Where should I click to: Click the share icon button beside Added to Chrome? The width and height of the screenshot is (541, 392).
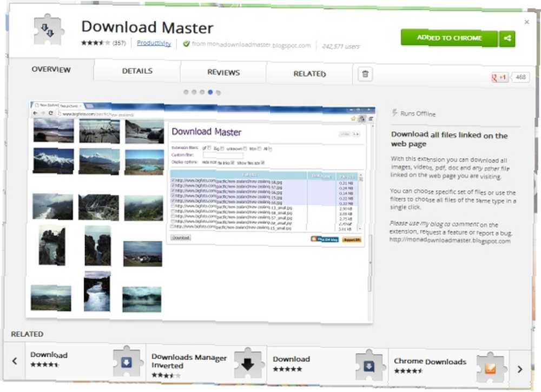(507, 38)
